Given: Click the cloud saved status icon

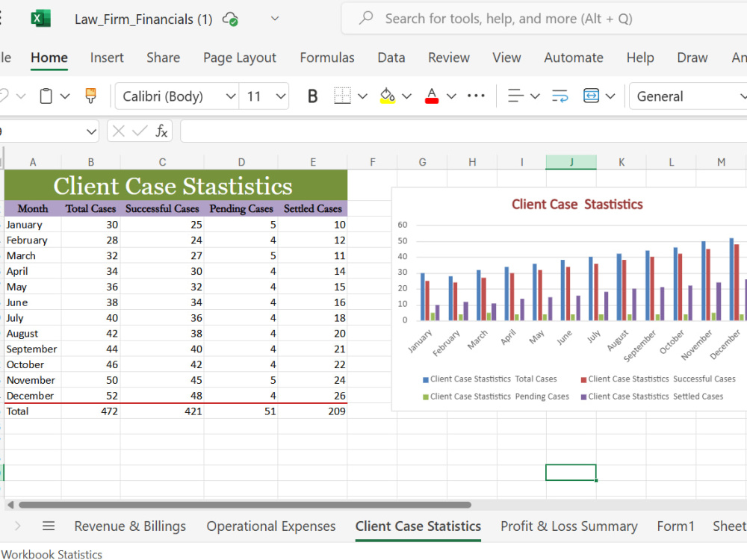Looking at the screenshot, I should 231,19.
